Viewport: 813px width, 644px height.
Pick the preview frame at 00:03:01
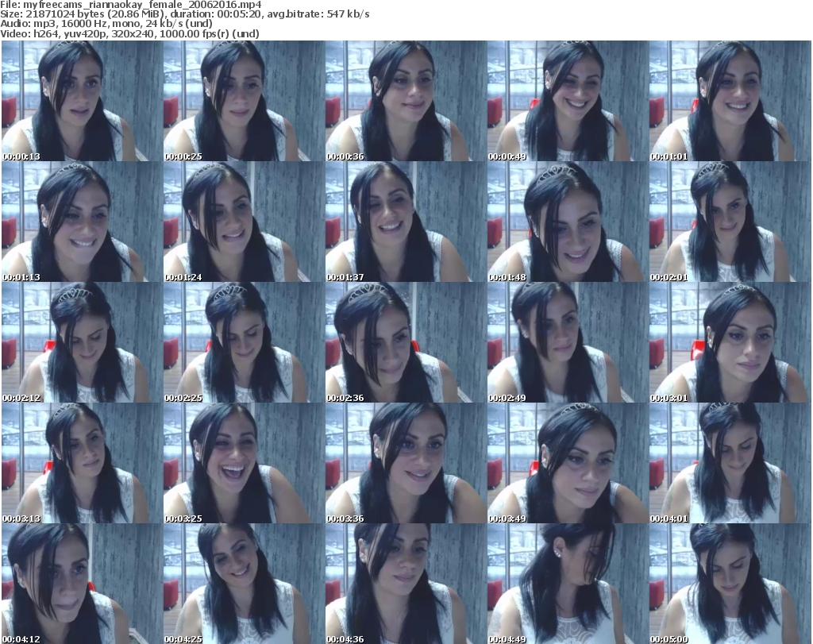(730, 343)
